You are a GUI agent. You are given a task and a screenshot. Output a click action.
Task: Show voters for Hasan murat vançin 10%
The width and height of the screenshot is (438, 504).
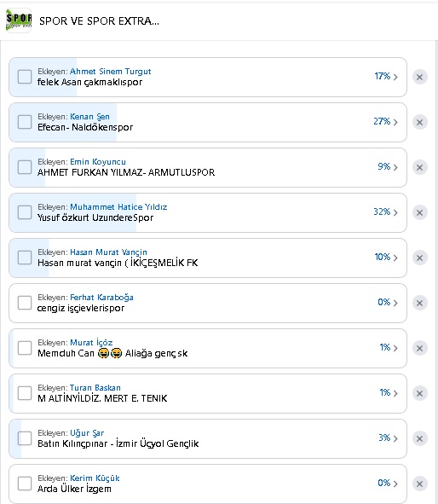[386, 258]
